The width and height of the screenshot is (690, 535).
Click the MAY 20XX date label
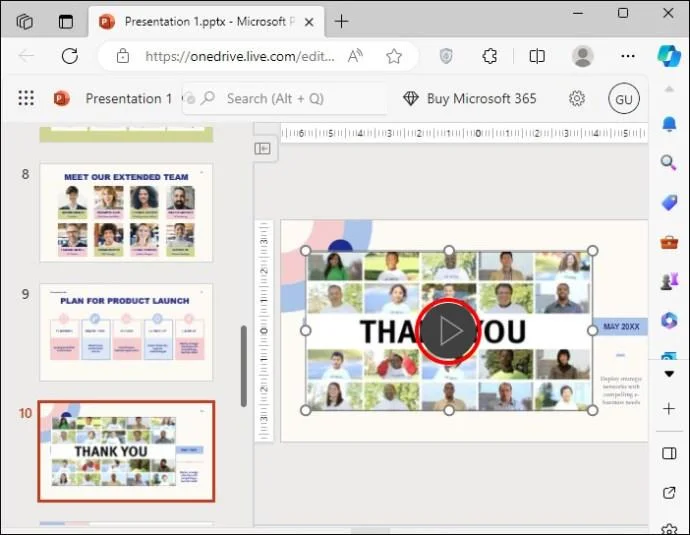[621, 326]
